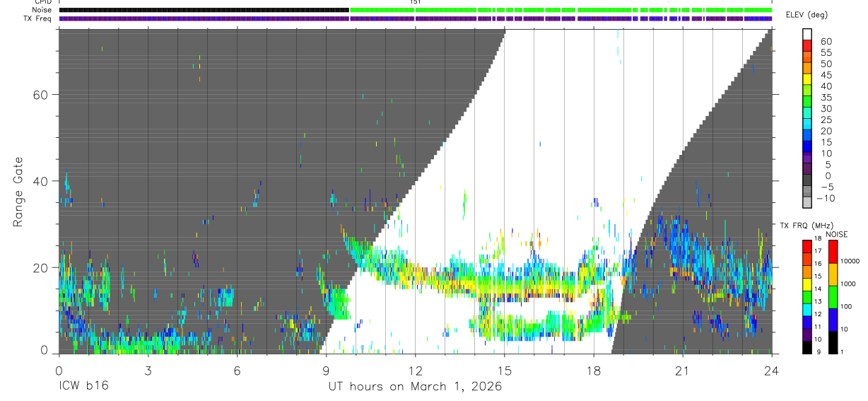Viewport: 868px width, 401px height.
Task: Click the 'ICW b16' label
Action: tap(83, 387)
